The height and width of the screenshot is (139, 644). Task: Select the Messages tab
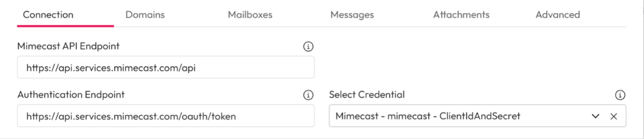tap(352, 15)
